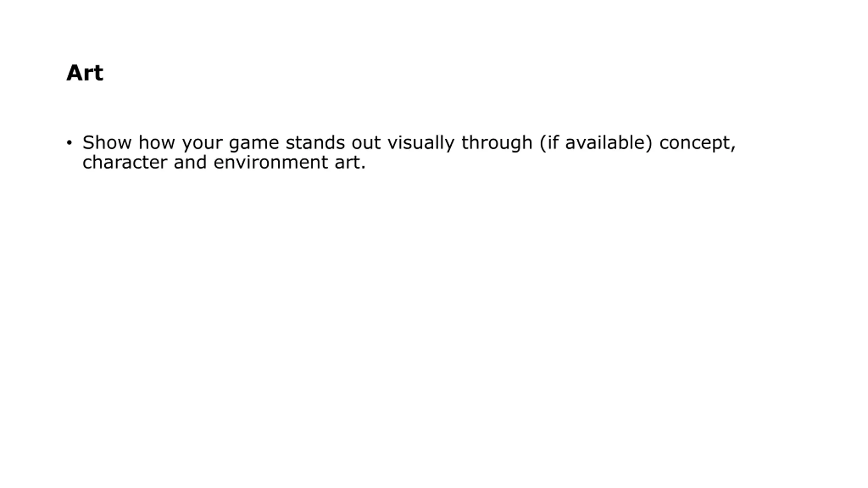Click the word "how" after "Show"
This screenshot has width=868, height=488.
157,142
